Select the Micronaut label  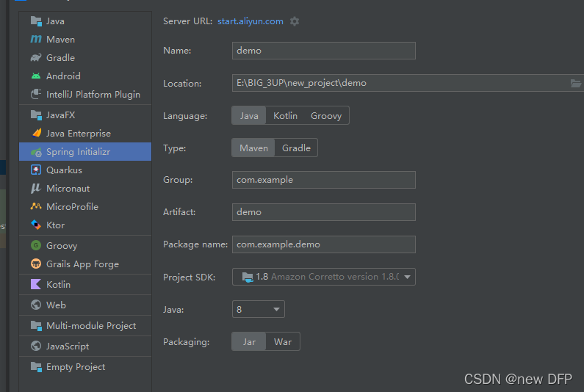point(68,189)
